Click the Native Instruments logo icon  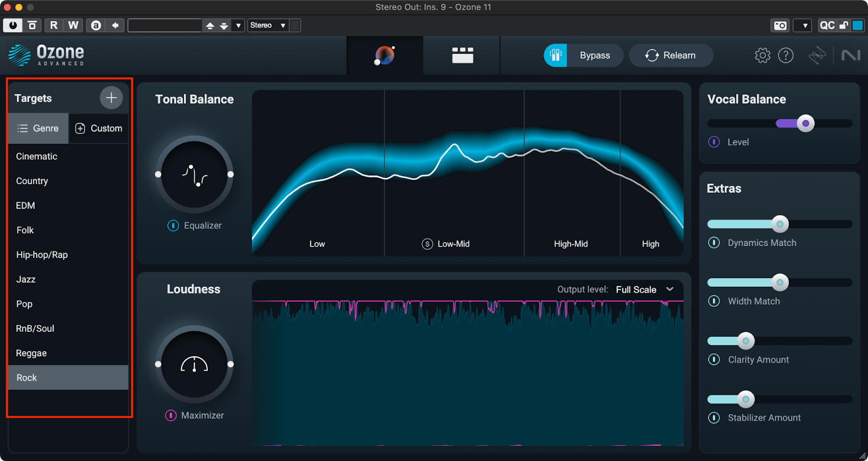click(x=851, y=55)
